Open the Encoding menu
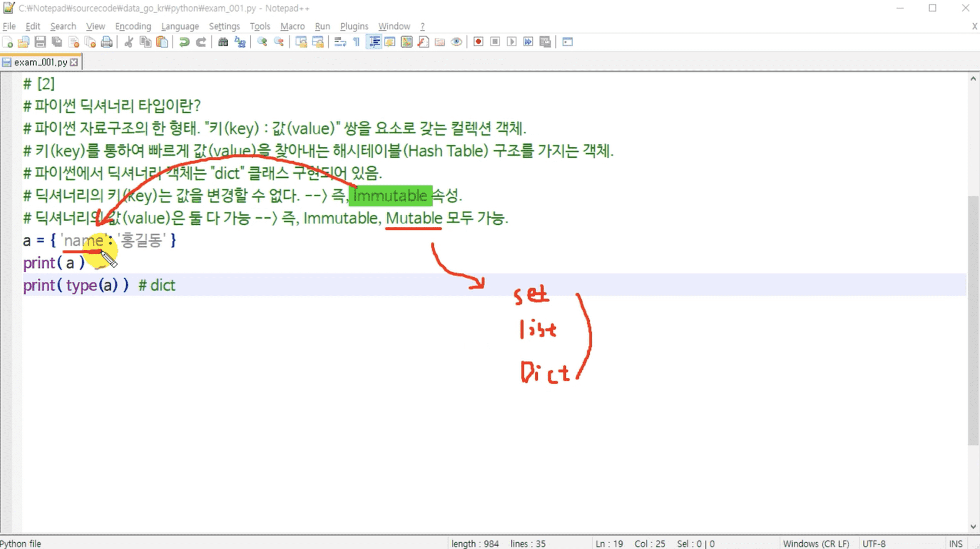 pos(133,26)
